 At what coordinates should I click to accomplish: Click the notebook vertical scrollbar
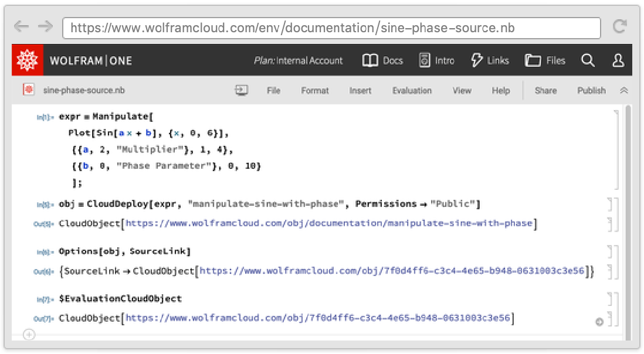point(627,223)
